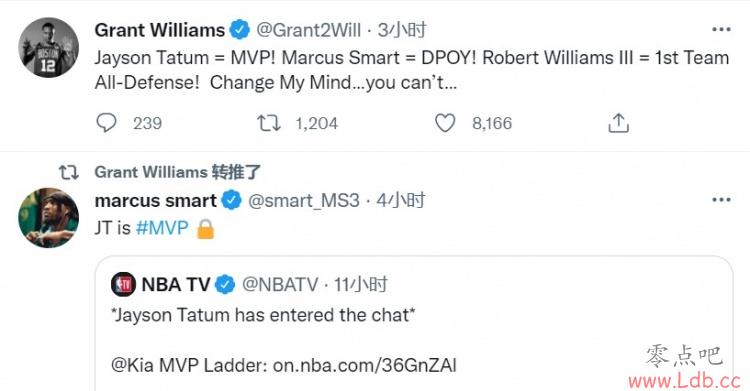Open the on.nba.com/36GnZAl link
This screenshot has height=391, width=750.
(x=364, y=366)
